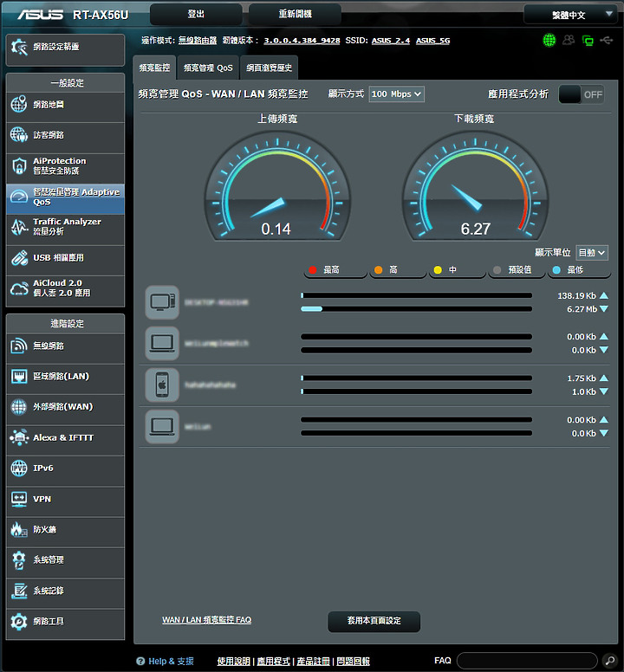The width and height of the screenshot is (624, 672).
Task: Click the Apple iPhone device icon
Action: pos(162,384)
